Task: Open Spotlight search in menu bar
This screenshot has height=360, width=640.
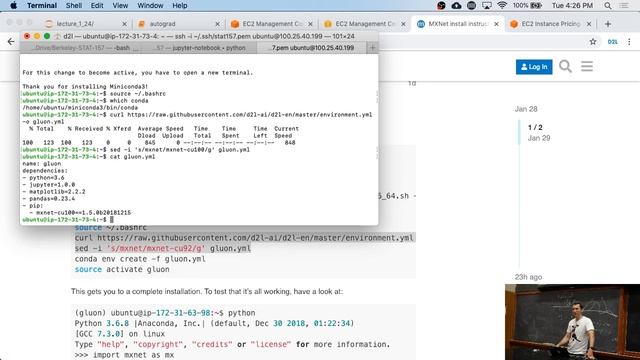Action: 608,6
